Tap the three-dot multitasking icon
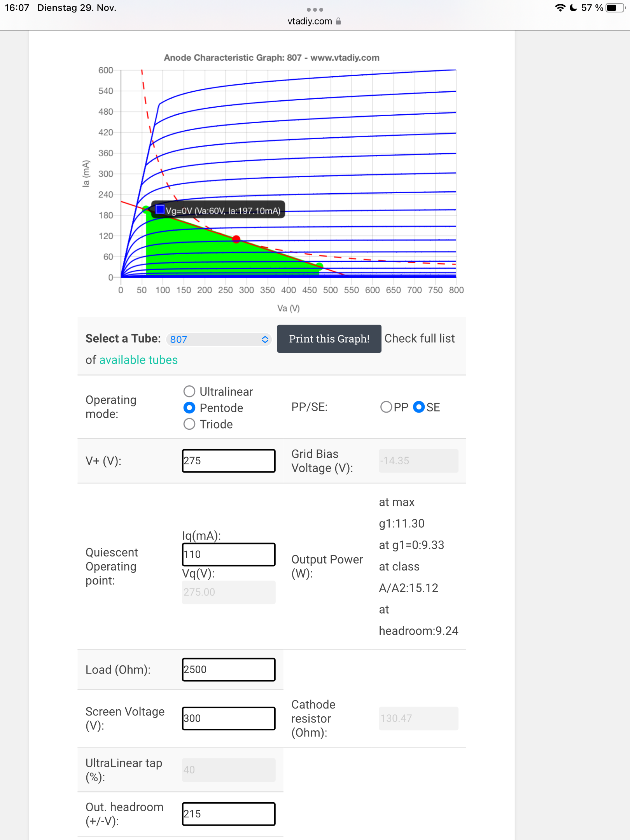The height and width of the screenshot is (840, 630). (x=315, y=9)
